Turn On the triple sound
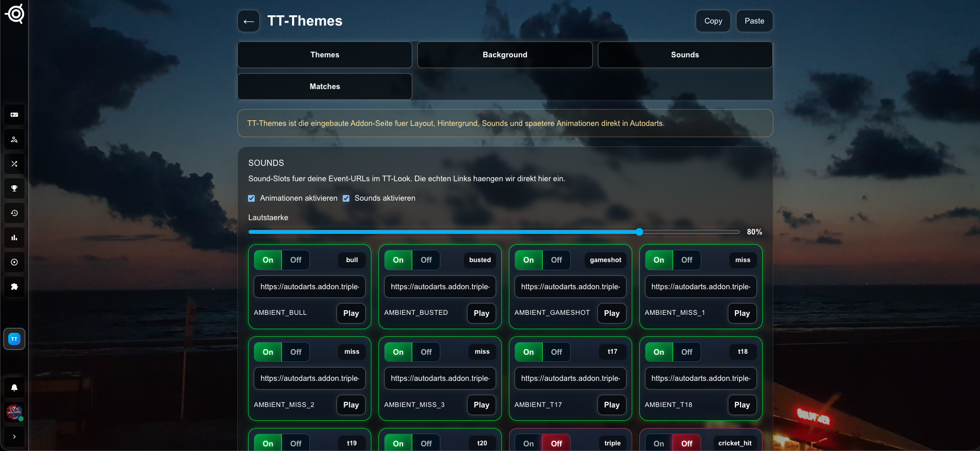 coord(528,443)
